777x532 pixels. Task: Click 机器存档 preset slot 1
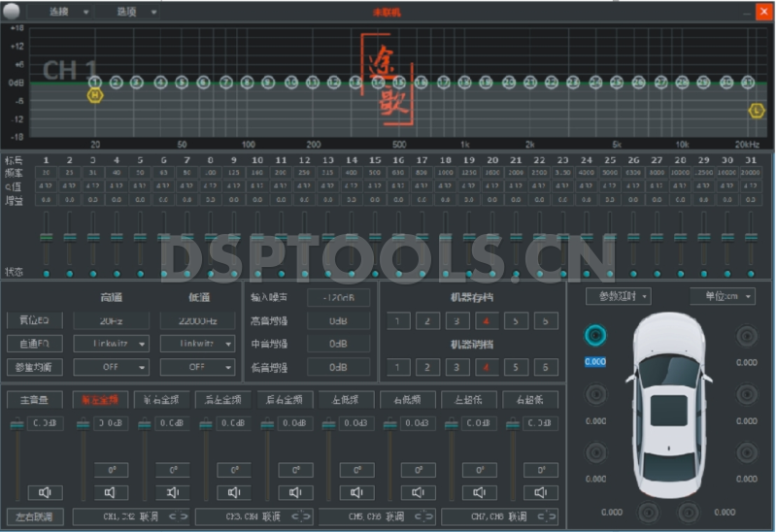398,321
